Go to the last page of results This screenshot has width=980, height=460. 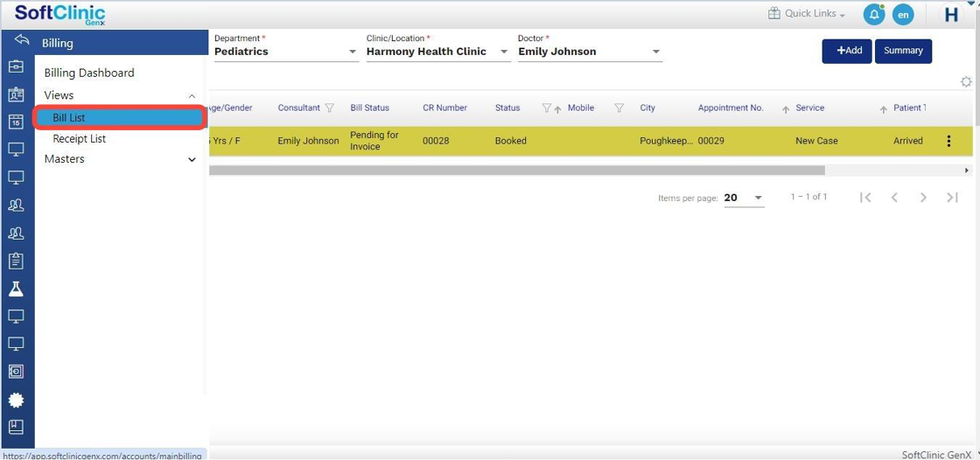tap(952, 198)
